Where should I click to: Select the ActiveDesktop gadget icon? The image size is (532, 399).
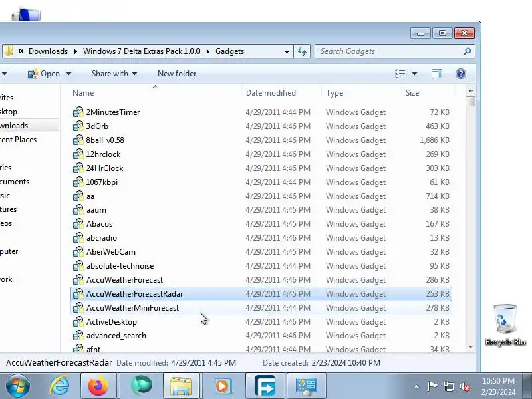[x=78, y=322]
